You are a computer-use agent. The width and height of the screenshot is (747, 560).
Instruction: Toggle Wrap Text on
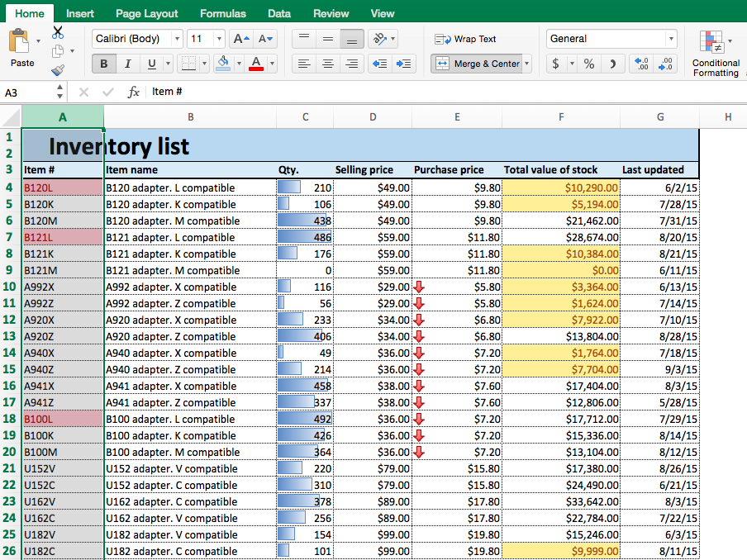pyautogui.click(x=466, y=39)
